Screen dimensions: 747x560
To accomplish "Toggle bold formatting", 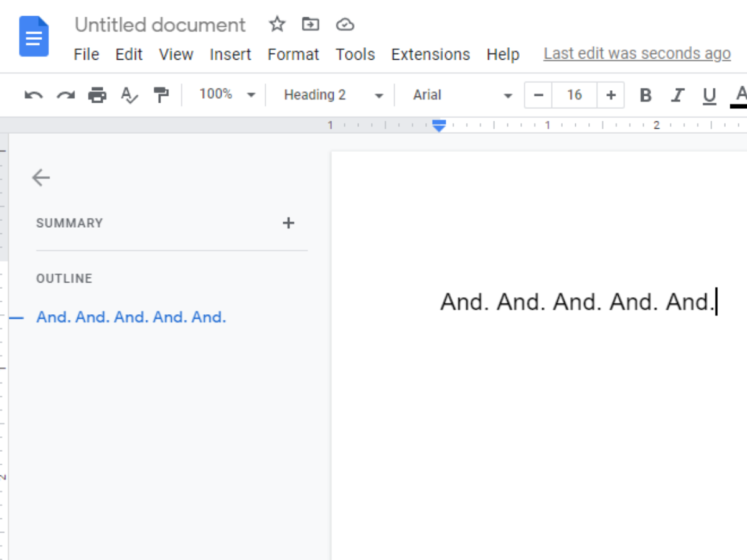I will coord(646,95).
